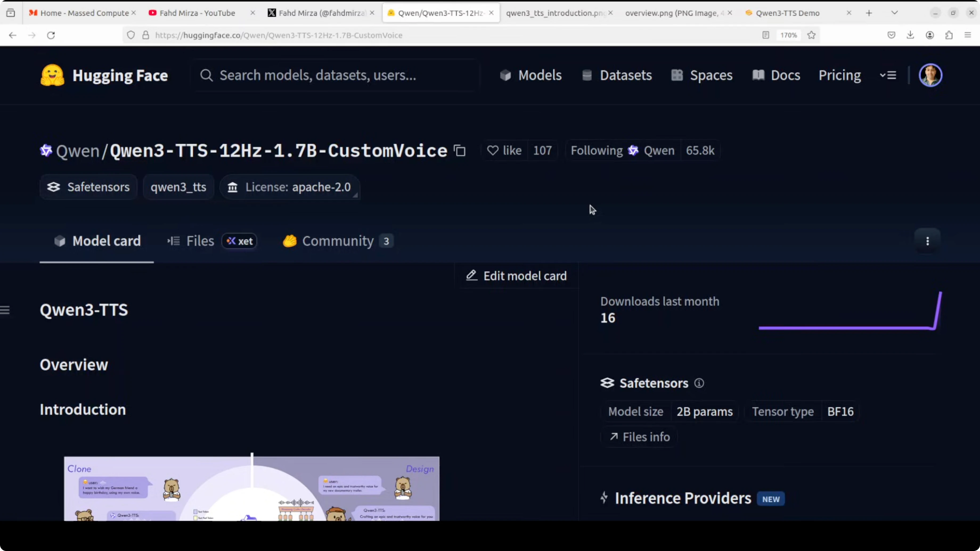
Task: Bookmark page with the star icon
Action: click(x=811, y=35)
